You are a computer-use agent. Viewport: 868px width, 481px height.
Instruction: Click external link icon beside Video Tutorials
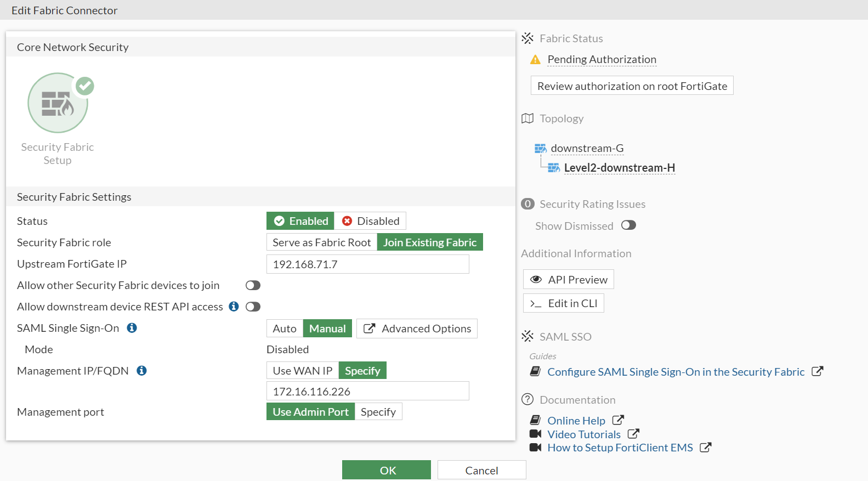click(x=633, y=434)
